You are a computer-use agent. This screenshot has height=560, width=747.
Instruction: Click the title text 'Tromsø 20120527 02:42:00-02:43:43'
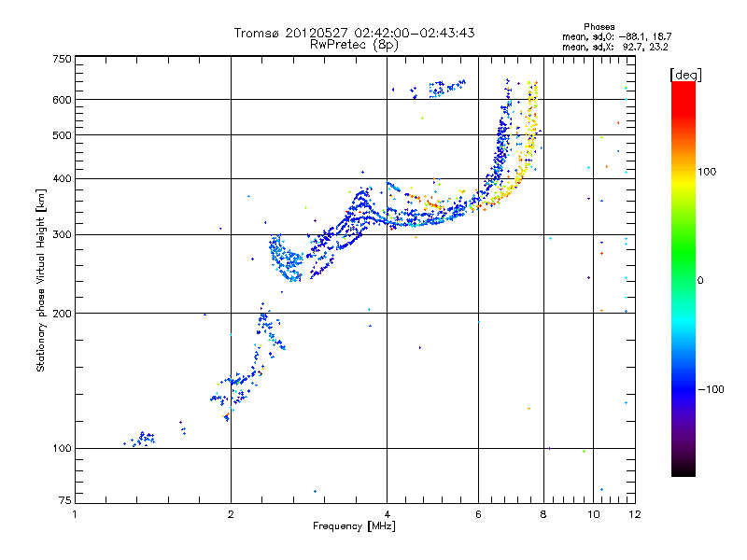(354, 33)
